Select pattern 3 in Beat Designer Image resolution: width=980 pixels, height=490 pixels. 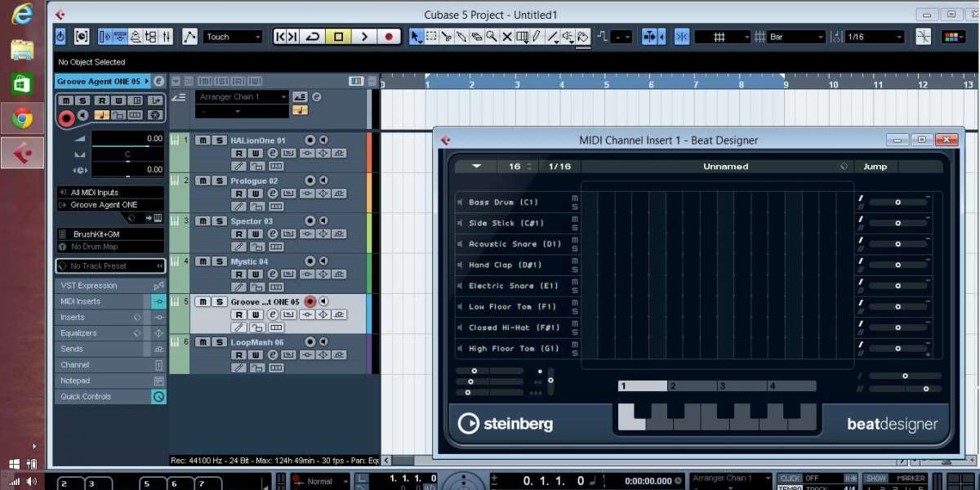click(742, 386)
